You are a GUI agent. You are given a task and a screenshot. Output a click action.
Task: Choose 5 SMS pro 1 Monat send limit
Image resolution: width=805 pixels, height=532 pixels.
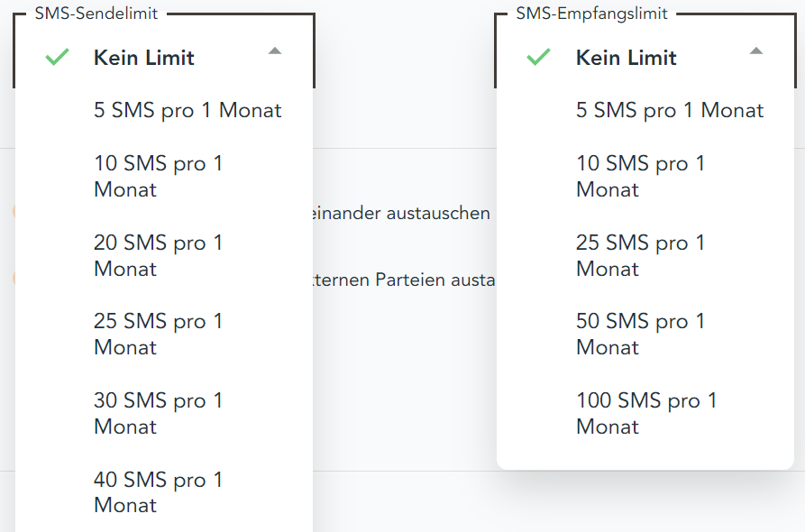pyautogui.click(x=164, y=110)
